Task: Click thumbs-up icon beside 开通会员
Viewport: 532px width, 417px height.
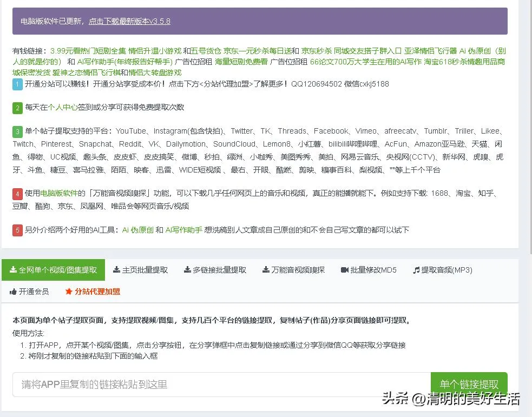Action: click(x=13, y=292)
